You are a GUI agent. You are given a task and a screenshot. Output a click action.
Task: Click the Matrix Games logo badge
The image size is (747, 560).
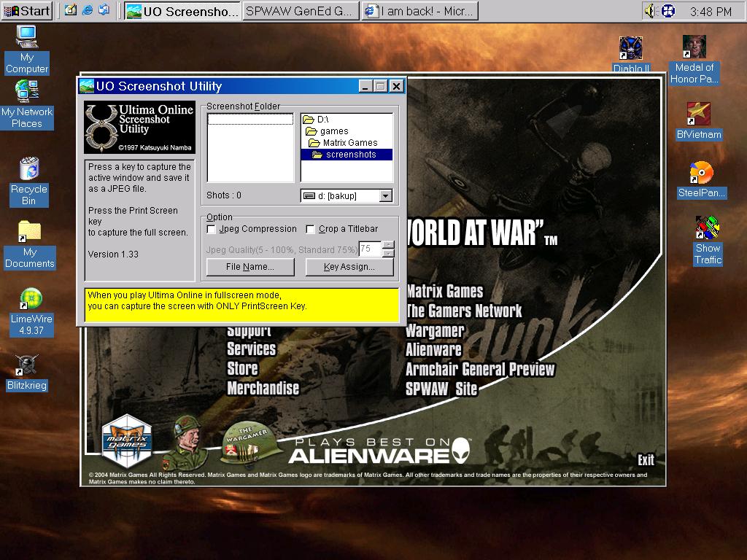tap(127, 441)
